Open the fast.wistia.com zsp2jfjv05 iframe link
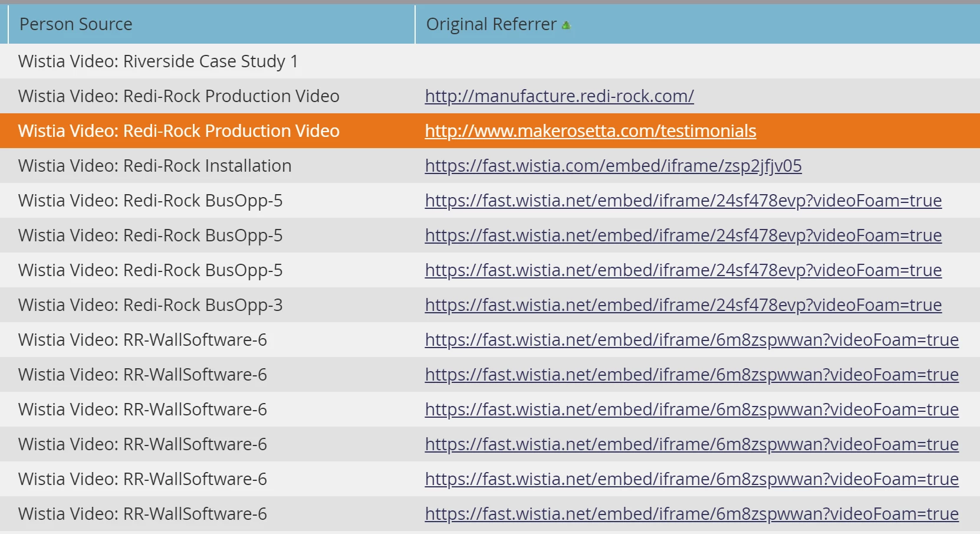This screenshot has width=980, height=534. tap(613, 166)
